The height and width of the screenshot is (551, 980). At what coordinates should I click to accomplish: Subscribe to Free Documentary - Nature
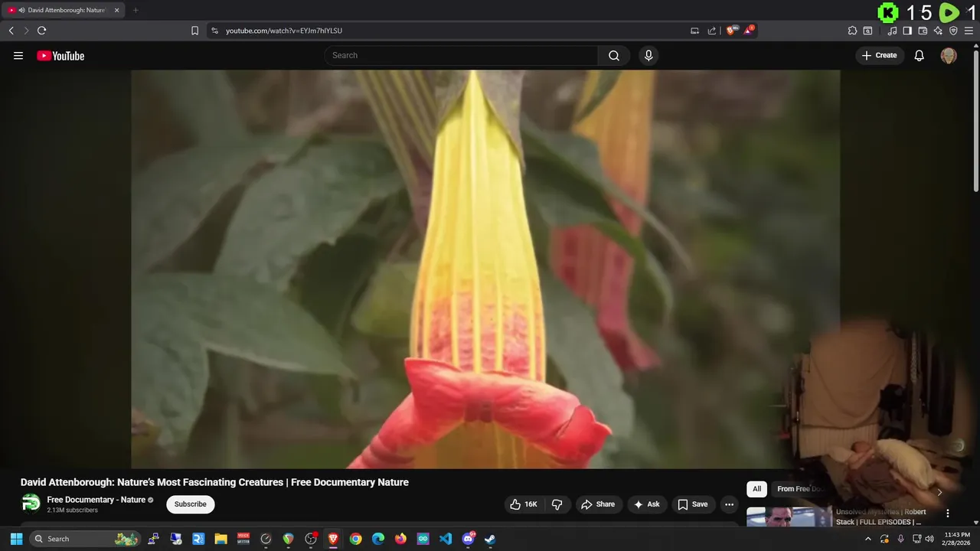[190, 504]
